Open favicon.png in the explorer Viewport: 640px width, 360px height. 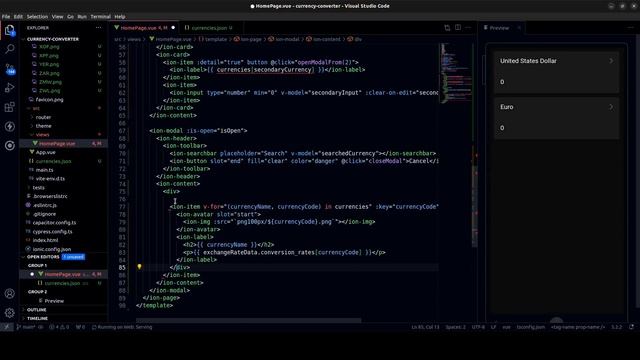[49, 100]
